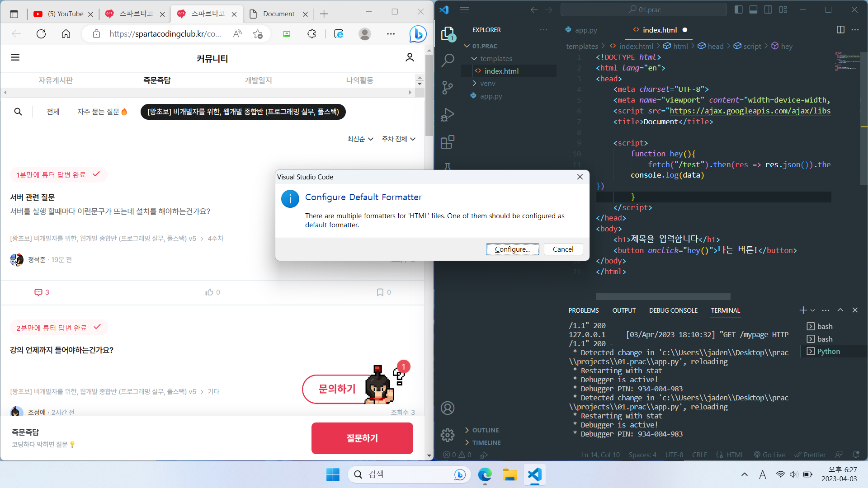Toggle VS Code bottom panel
Screen dimensions: 868x488
click(x=753, y=9)
